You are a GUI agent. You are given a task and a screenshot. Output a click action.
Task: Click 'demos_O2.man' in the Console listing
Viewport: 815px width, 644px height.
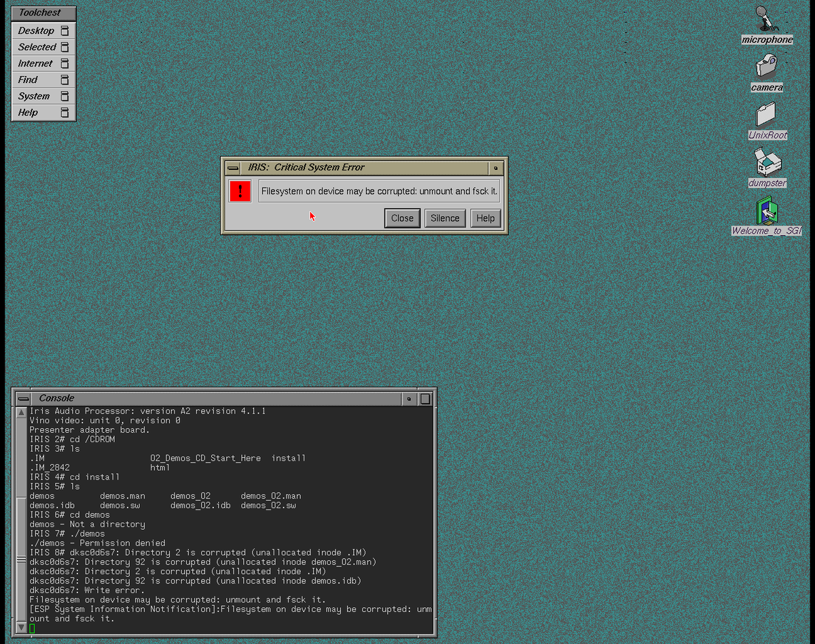coord(271,496)
